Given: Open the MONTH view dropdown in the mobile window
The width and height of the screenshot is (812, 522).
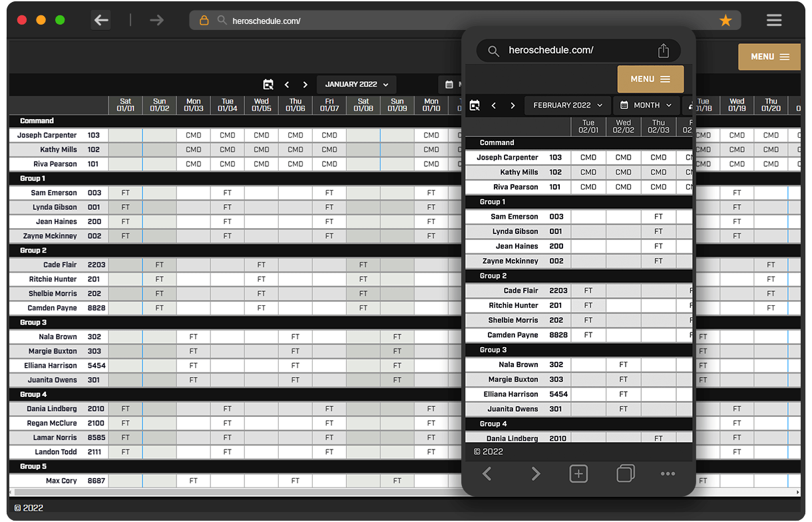Looking at the screenshot, I should coord(646,105).
